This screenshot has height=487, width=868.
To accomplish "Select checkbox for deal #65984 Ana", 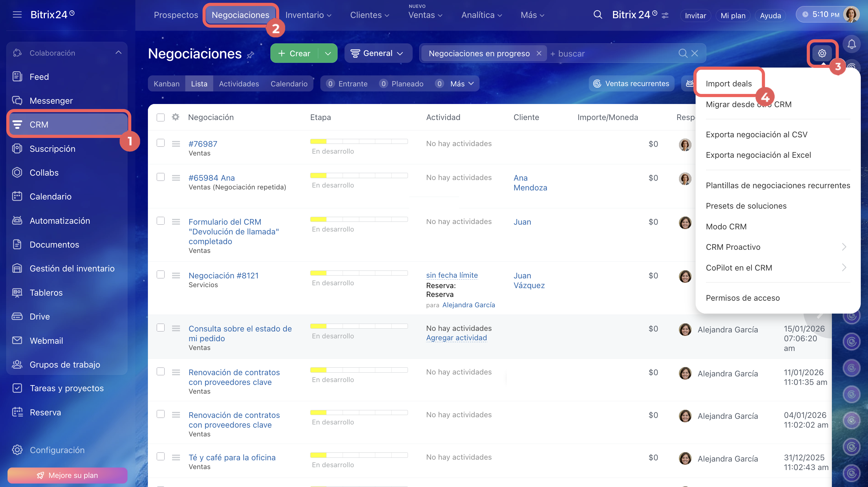I will pyautogui.click(x=161, y=177).
